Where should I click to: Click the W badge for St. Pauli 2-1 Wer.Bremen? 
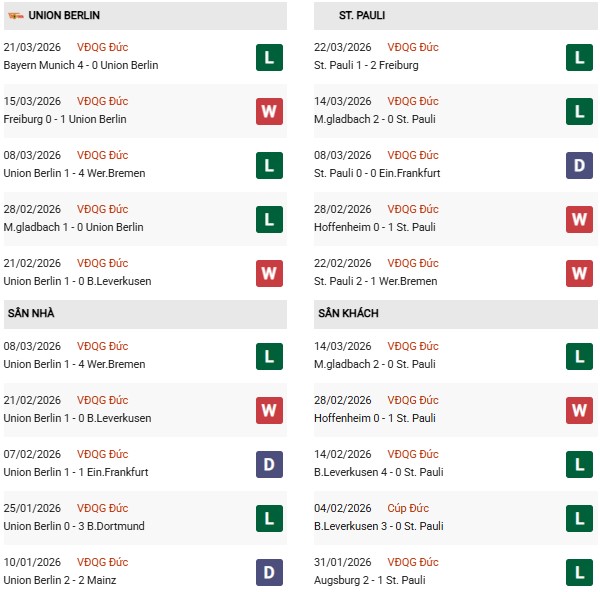pyautogui.click(x=579, y=273)
